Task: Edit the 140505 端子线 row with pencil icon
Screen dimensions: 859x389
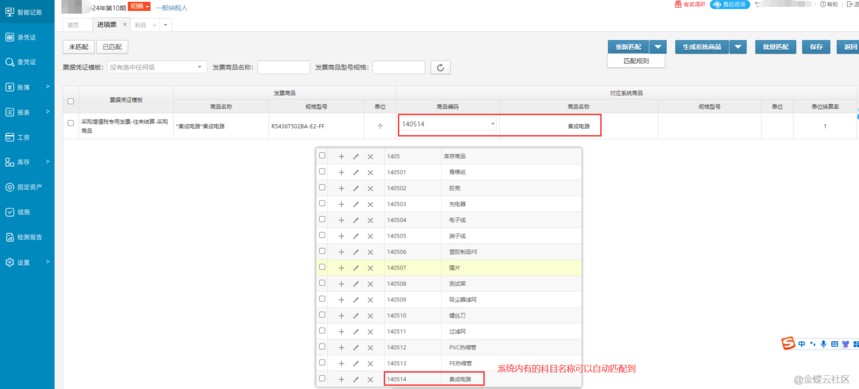Action: point(356,236)
